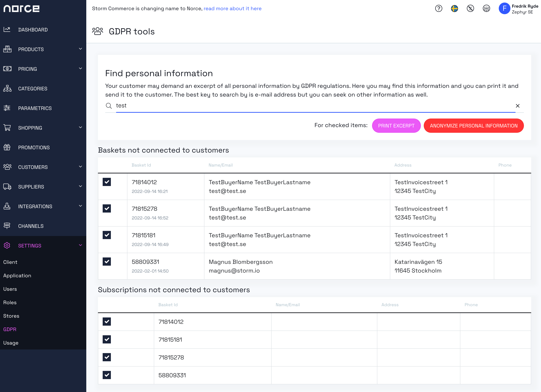Image resolution: width=541 pixels, height=392 pixels.
Task: Uncheck basket 58809331 for Magnus Blombergsson
Action: [107, 262]
